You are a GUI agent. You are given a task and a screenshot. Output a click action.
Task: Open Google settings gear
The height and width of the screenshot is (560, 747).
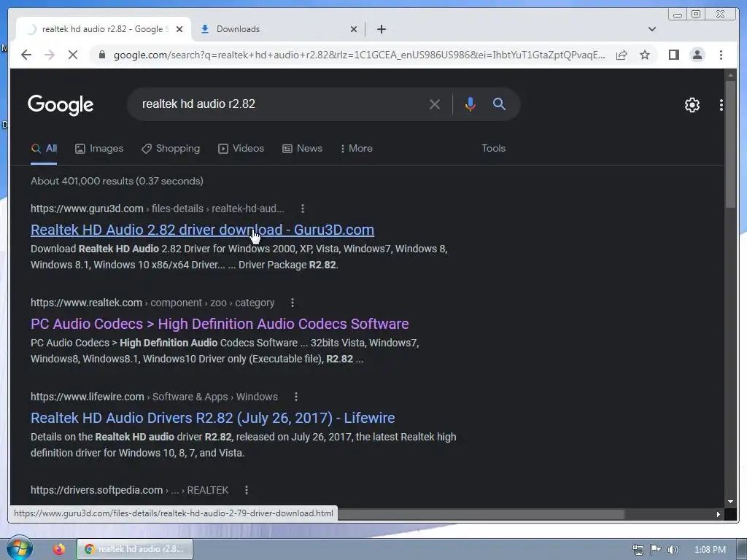pos(692,105)
